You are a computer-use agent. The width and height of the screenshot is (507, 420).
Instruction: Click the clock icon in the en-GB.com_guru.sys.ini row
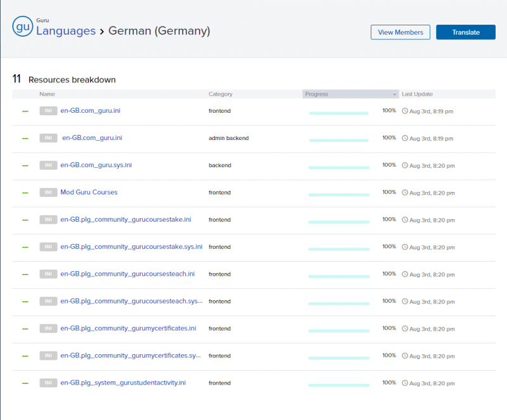[x=405, y=165]
